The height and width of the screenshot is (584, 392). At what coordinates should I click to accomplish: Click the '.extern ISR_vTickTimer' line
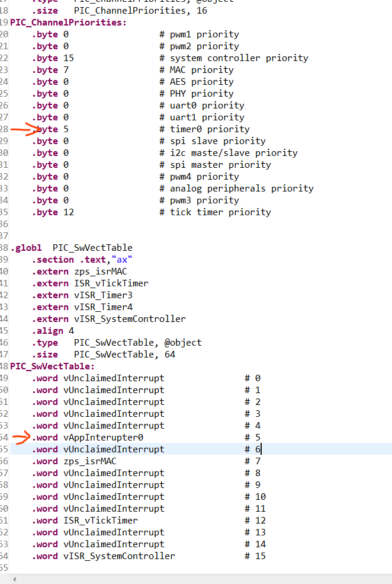90,284
